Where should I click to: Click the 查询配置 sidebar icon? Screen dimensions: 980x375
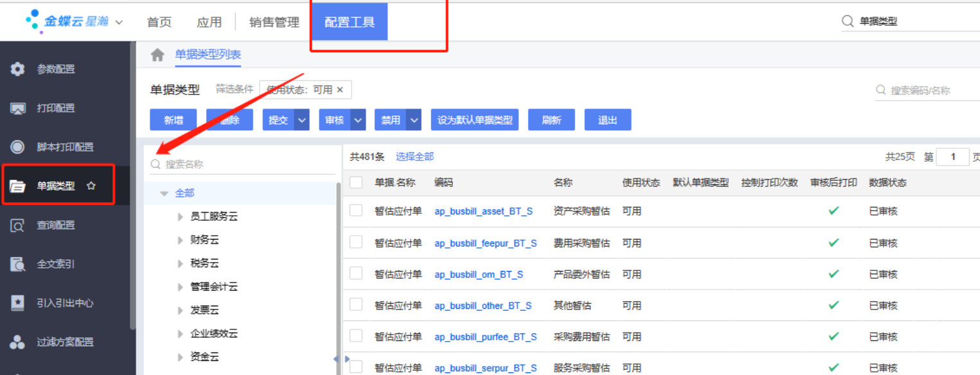pos(18,225)
